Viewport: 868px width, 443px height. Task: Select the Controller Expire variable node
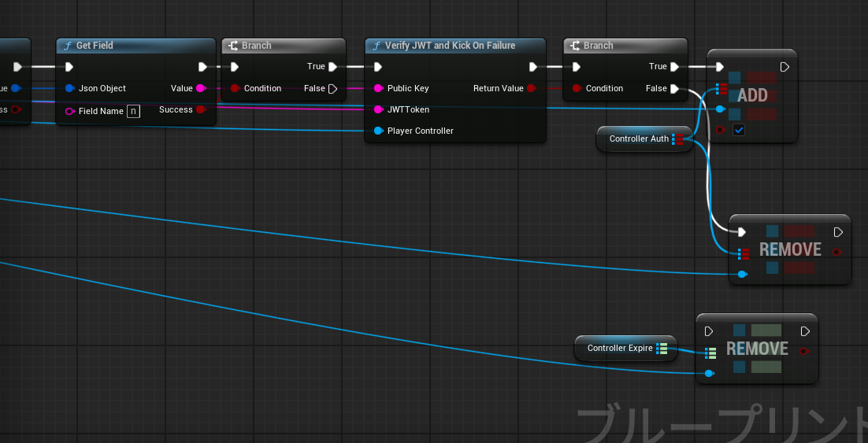(619, 348)
